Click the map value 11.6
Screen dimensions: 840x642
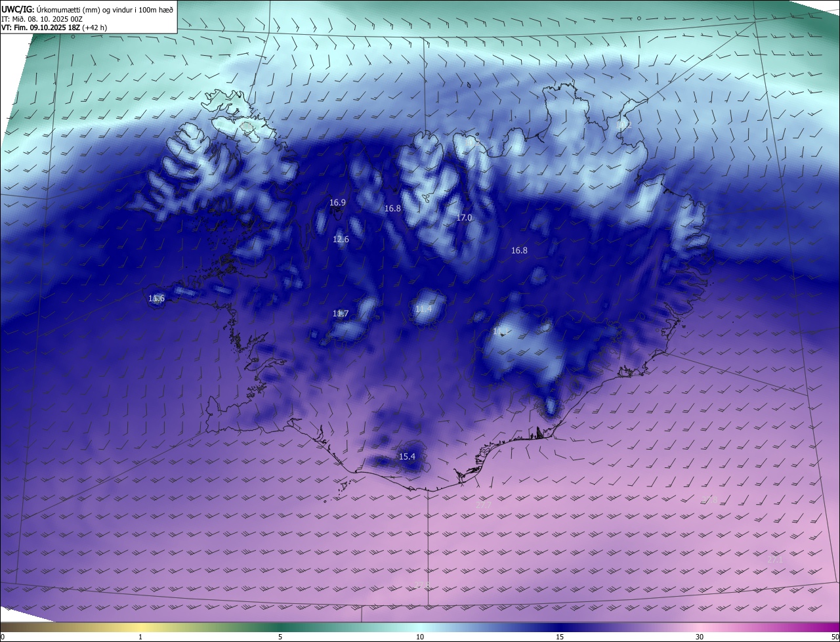click(156, 299)
